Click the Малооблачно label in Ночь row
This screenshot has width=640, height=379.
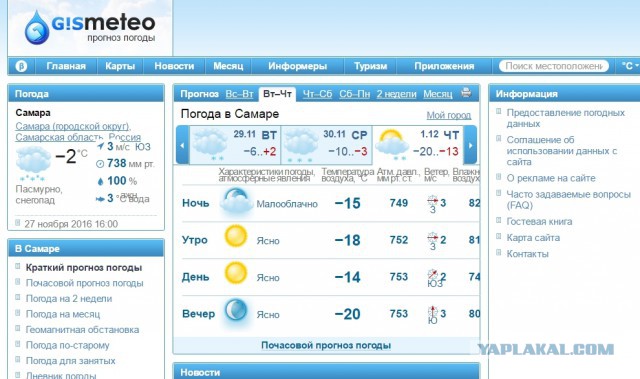pyautogui.click(x=287, y=204)
